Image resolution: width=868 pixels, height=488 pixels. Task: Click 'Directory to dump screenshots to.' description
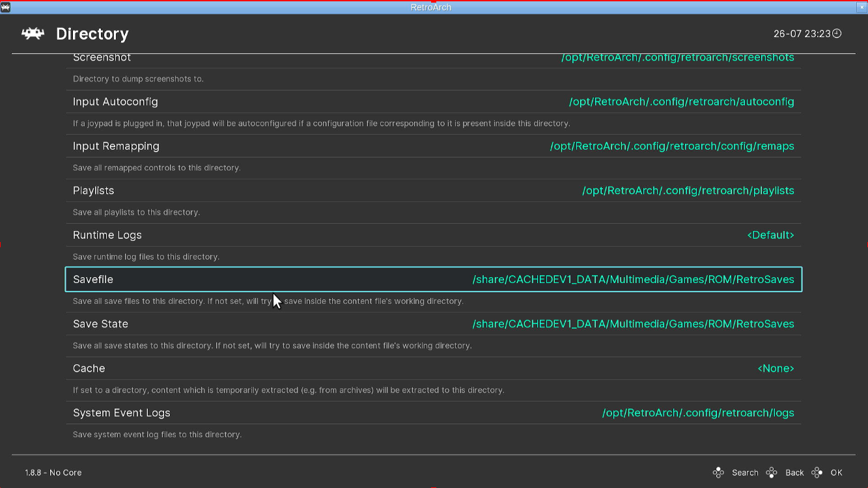(138, 79)
